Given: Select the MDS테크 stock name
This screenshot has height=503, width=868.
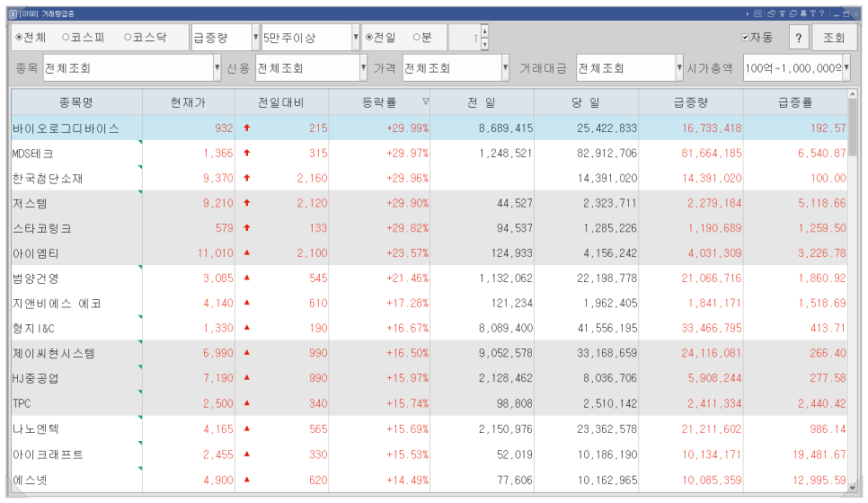Looking at the screenshot, I should coord(33,154).
